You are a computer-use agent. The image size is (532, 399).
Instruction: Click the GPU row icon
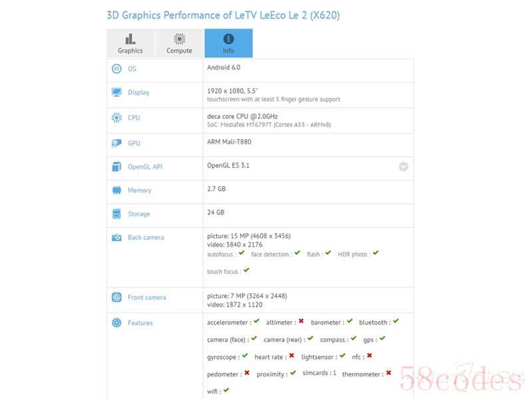tap(116, 143)
